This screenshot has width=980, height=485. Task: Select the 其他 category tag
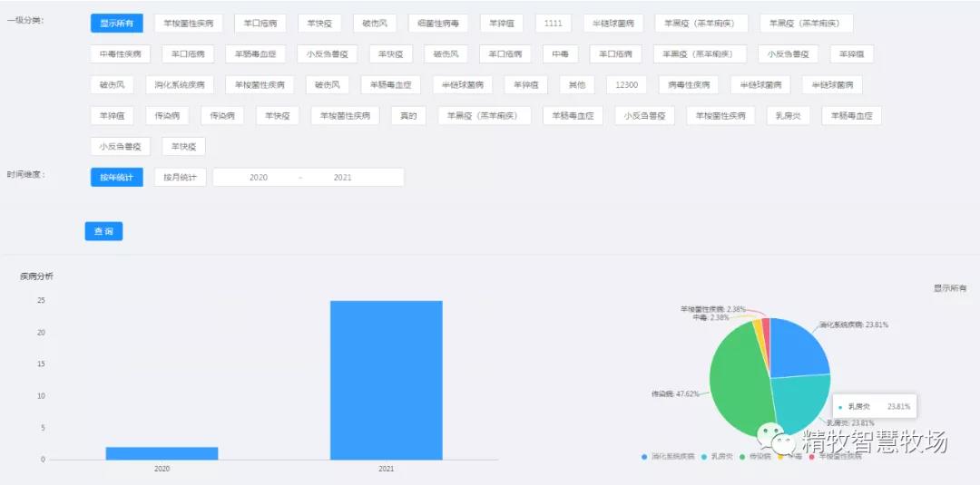pyautogui.click(x=577, y=85)
